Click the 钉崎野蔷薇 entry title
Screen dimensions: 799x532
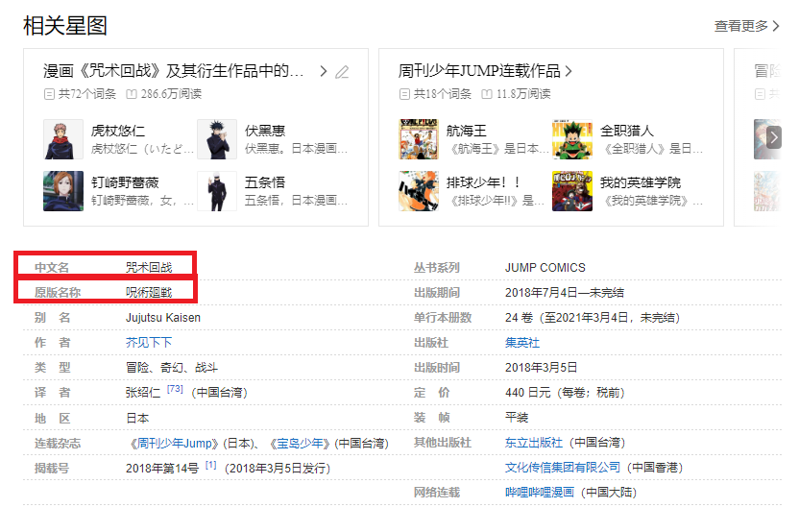click(x=125, y=182)
